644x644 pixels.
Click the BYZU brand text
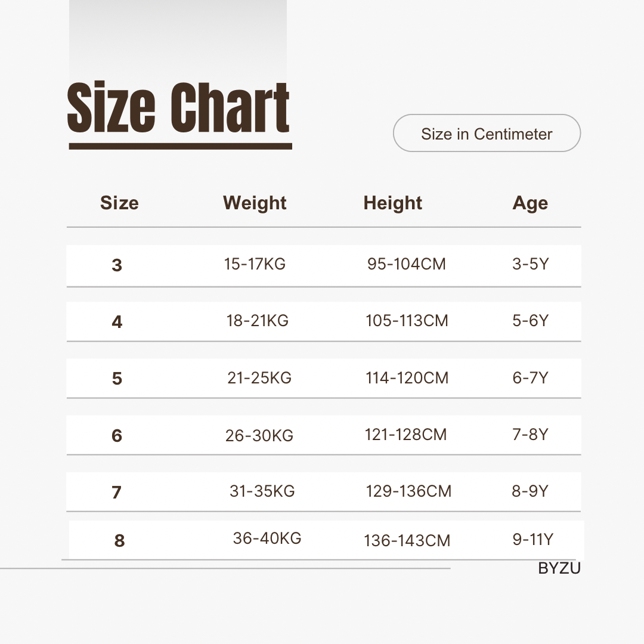pyautogui.click(x=559, y=568)
